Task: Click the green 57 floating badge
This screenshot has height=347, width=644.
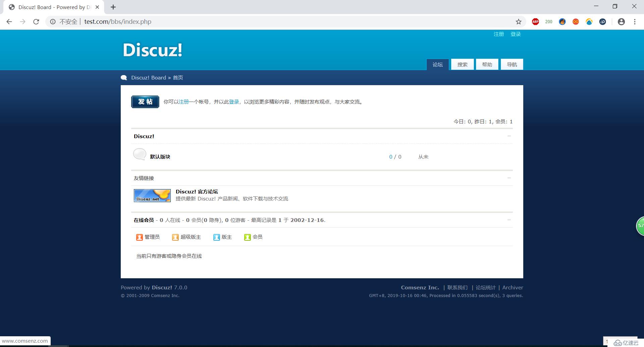Action: (640, 226)
